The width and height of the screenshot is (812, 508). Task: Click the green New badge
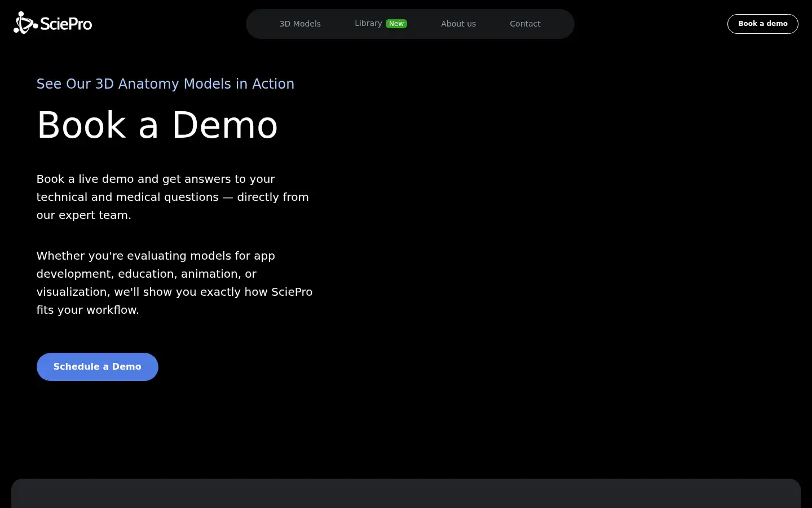(396, 24)
